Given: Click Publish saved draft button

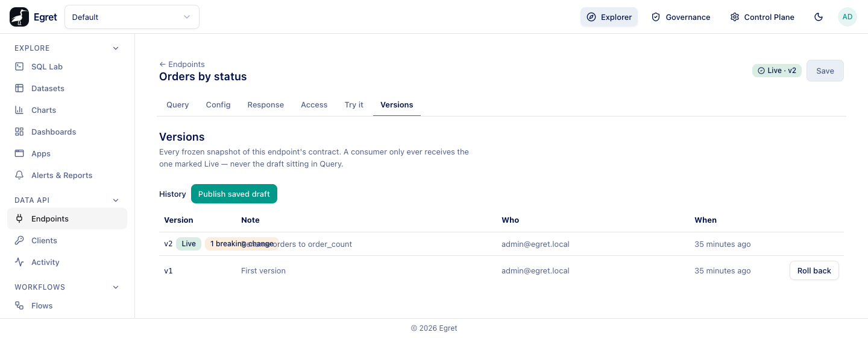Looking at the screenshot, I should [234, 194].
